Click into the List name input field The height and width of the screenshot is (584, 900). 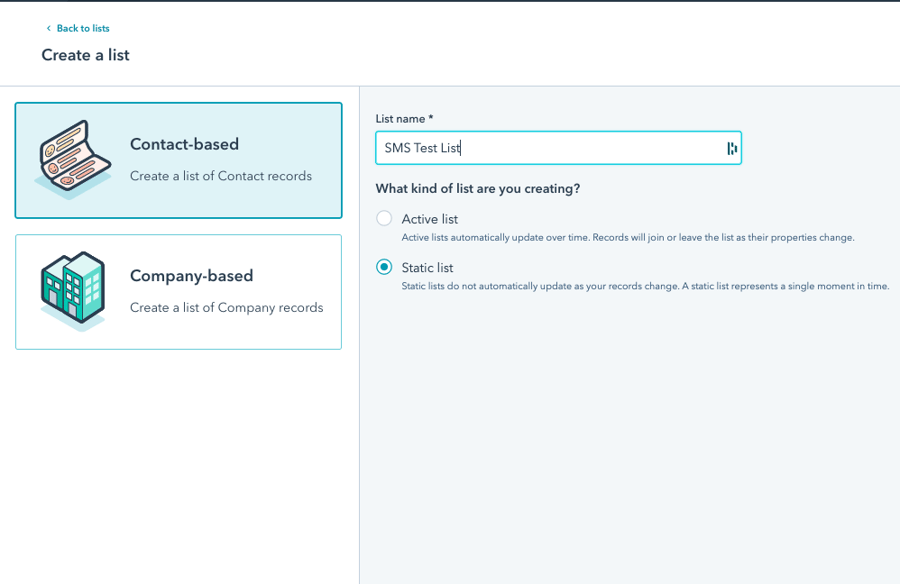[x=558, y=148]
